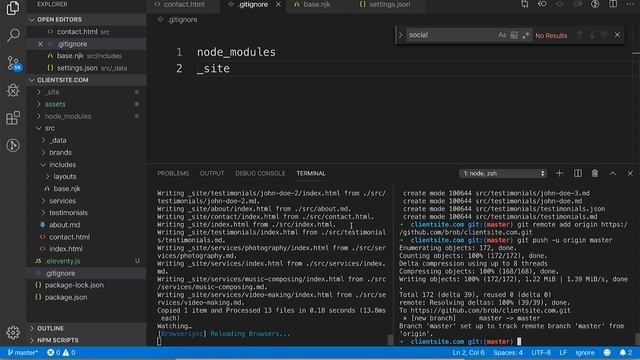Open the GitLens activity bar icon
This screenshot has height=360, width=640.
(13, 145)
